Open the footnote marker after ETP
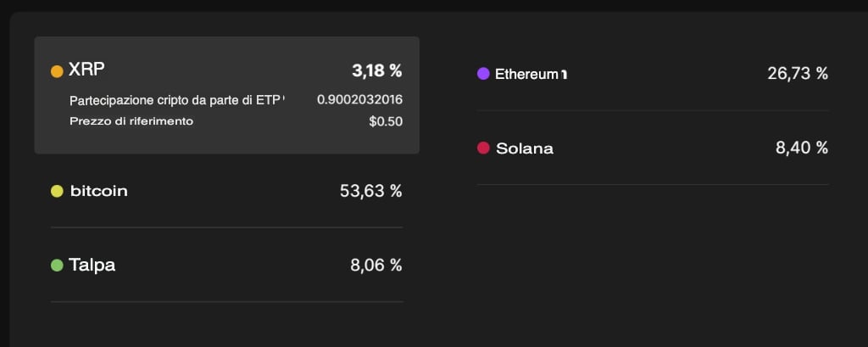The width and height of the screenshot is (868, 347). pyautogui.click(x=284, y=99)
